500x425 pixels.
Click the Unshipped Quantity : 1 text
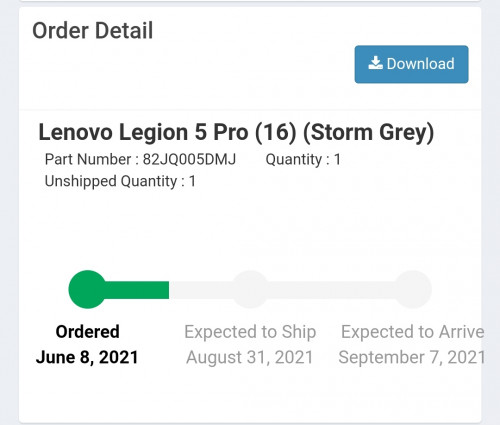click(120, 182)
